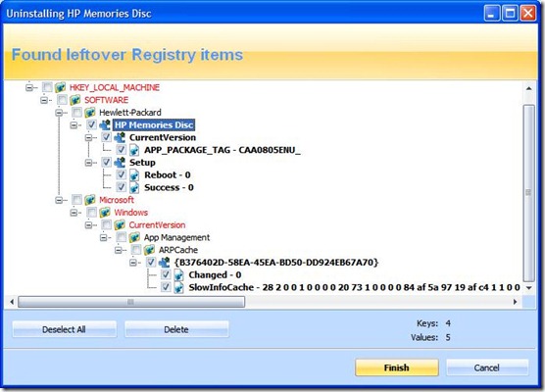
Task: Collapse the Windows tree node
Action: tap(74, 213)
